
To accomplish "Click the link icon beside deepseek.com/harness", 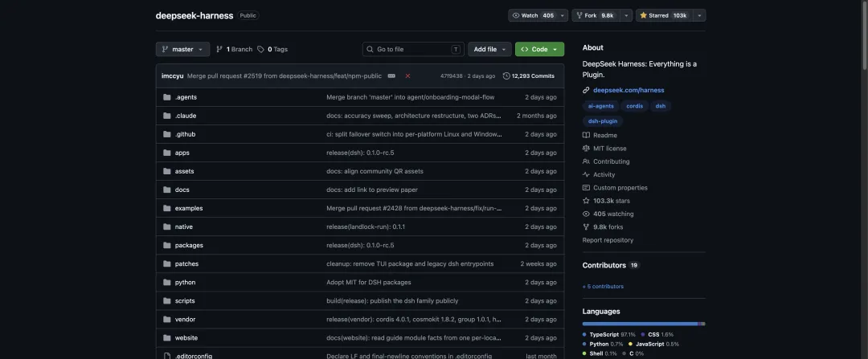I will click(586, 90).
